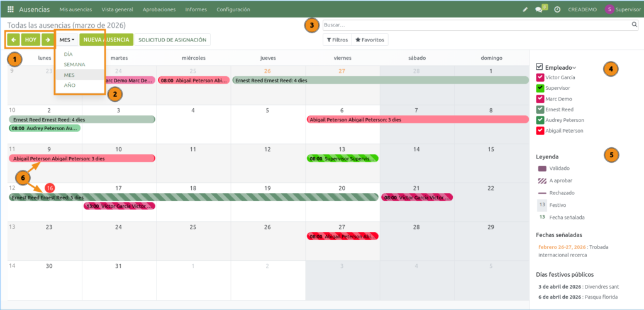Toggle the Ernest Reed employee checkbox
Screen dimensions: 644x310
coord(540,109)
